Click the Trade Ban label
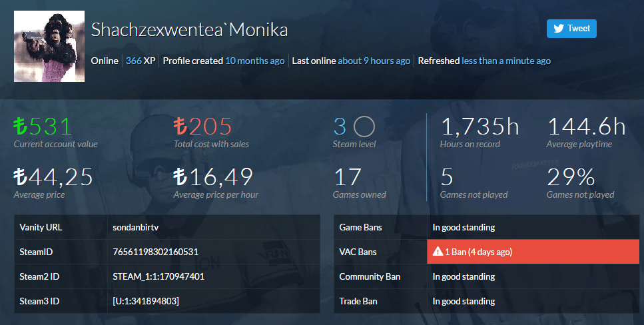This screenshot has height=325, width=644. 358,301
